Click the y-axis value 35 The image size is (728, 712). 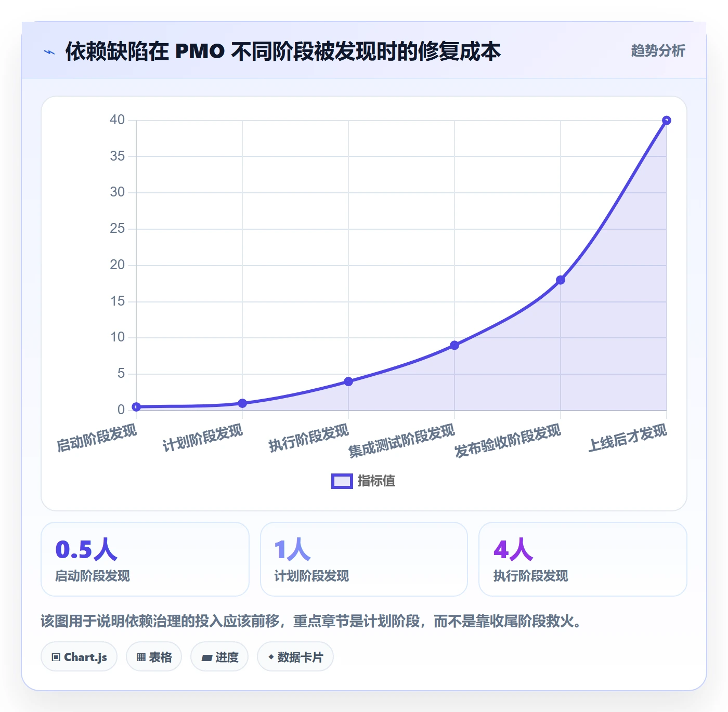(118, 156)
